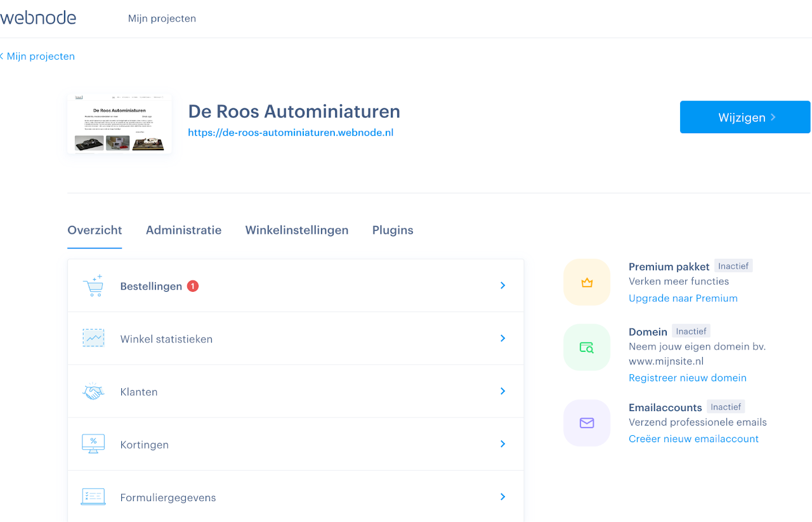Viewport: 812px width, 522px height.
Task: Click the Winkel statistieken chart icon
Action: point(93,339)
